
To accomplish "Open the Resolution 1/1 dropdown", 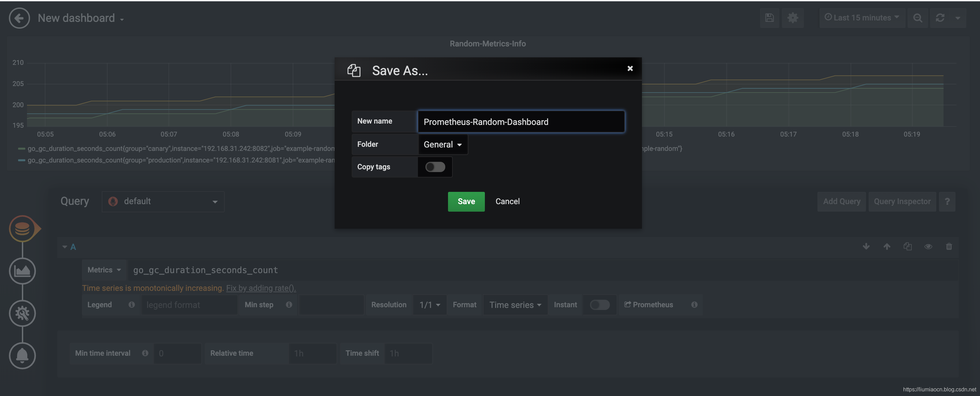I will coord(430,305).
